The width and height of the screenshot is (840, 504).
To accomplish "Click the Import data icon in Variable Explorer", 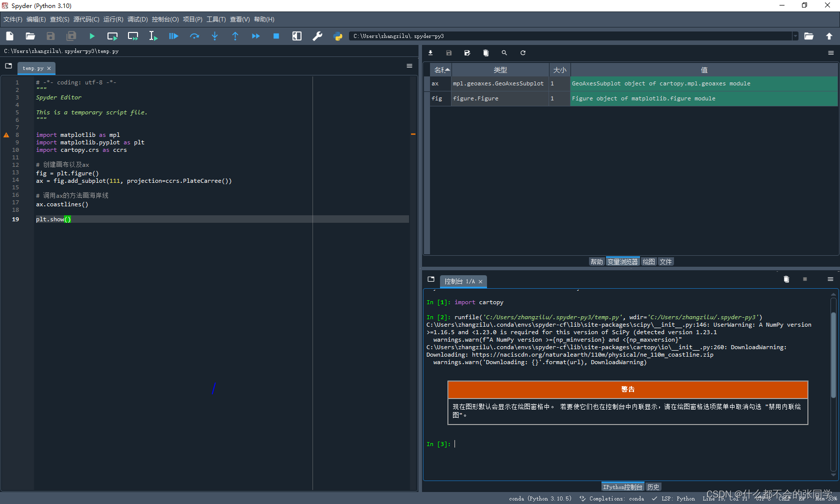I will tap(430, 53).
